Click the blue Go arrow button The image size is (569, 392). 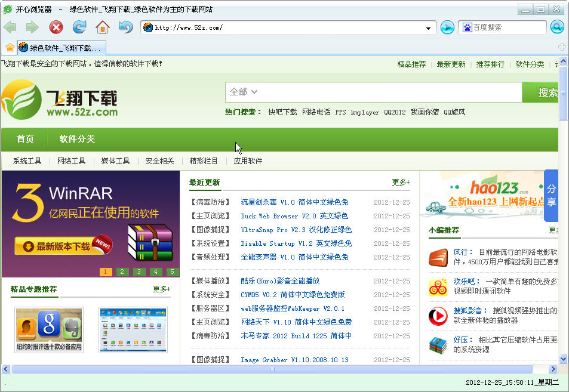click(447, 27)
